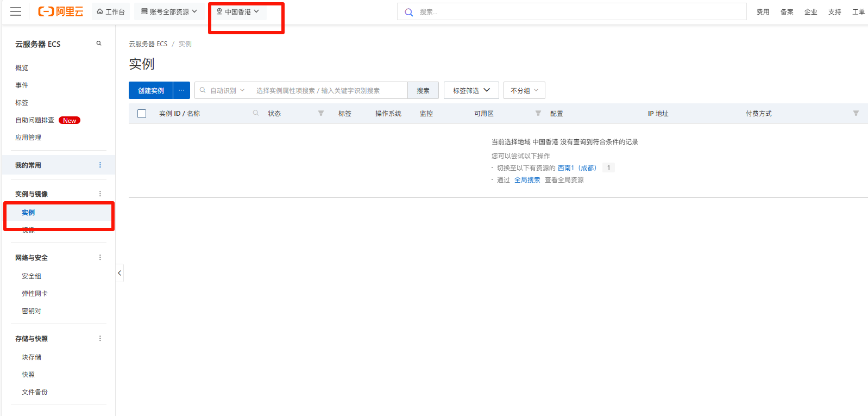This screenshot has height=416, width=868.
Task: Open the 工单 top menu
Action: tap(859, 12)
